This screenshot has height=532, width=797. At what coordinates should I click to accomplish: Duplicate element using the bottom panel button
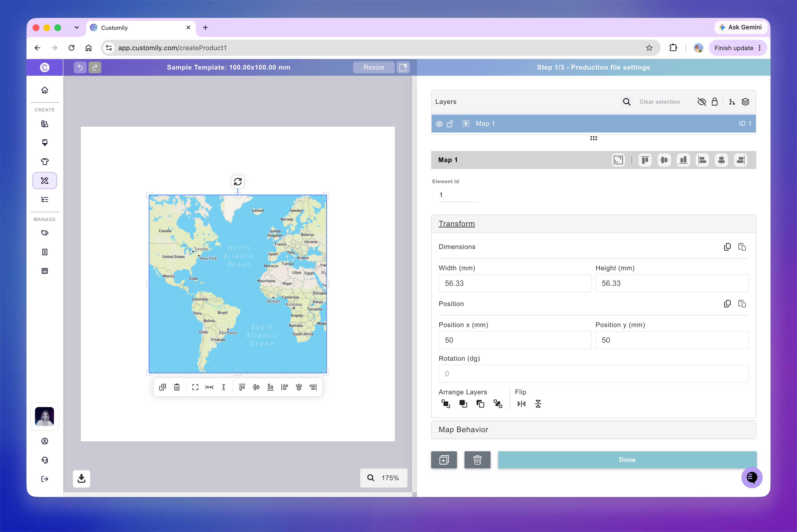444,460
